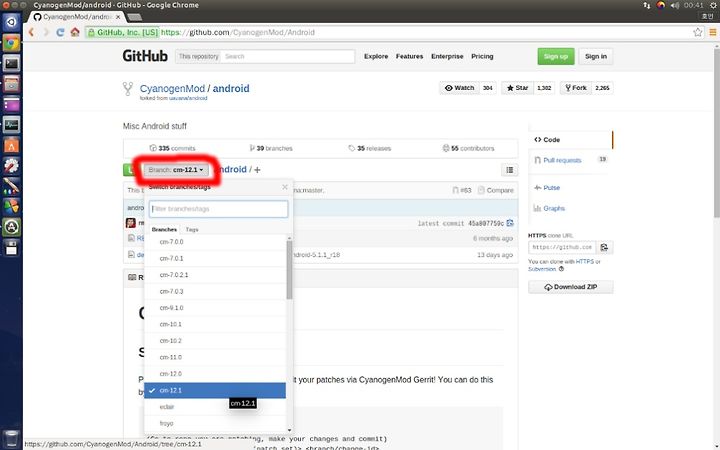Screen dimensions: 720x450
Task: Click Compare link
Action: [496, 190]
